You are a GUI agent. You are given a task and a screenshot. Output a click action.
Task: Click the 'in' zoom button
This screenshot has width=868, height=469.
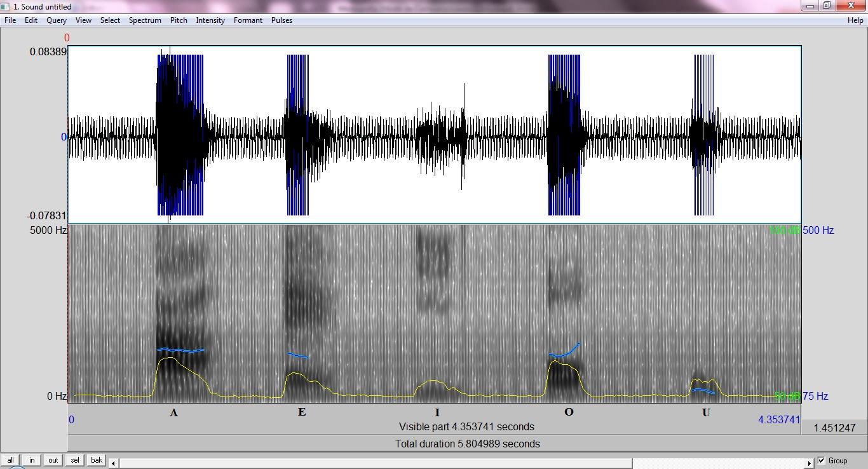(32, 460)
